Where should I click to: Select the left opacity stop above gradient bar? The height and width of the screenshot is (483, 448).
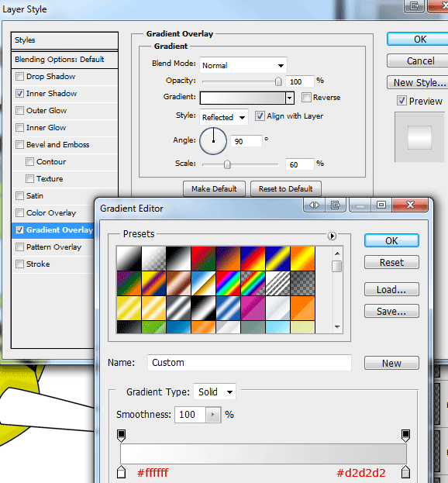coord(122,436)
